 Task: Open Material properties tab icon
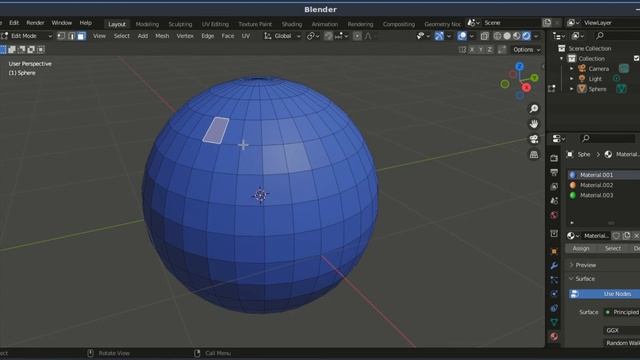[x=554, y=336]
